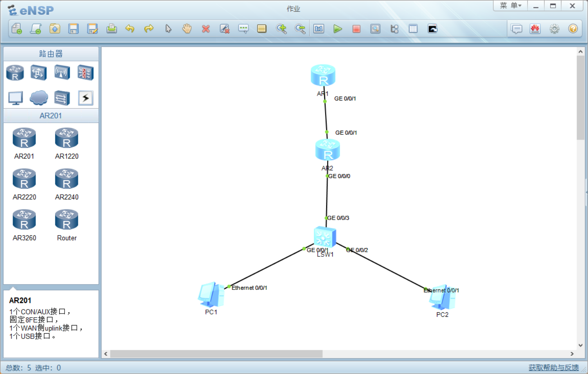Click the Zoom In magnifier icon
588x374 pixels.
point(281,29)
